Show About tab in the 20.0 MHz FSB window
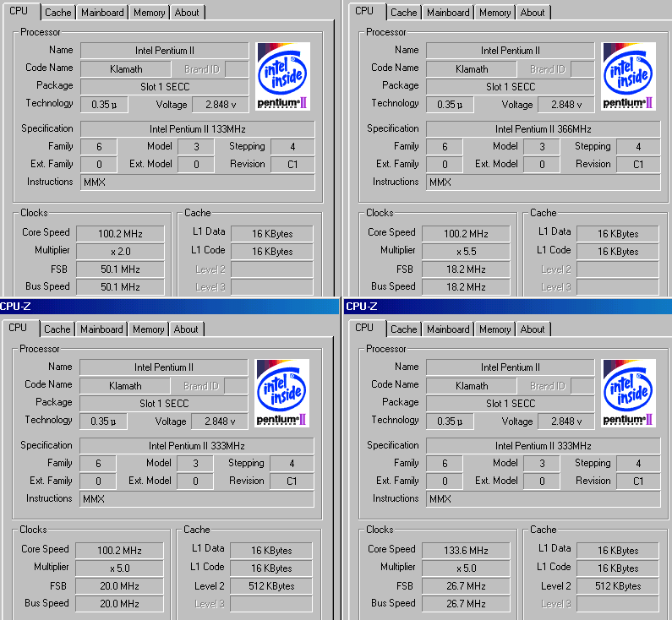The image size is (672, 620). pyautogui.click(x=186, y=329)
